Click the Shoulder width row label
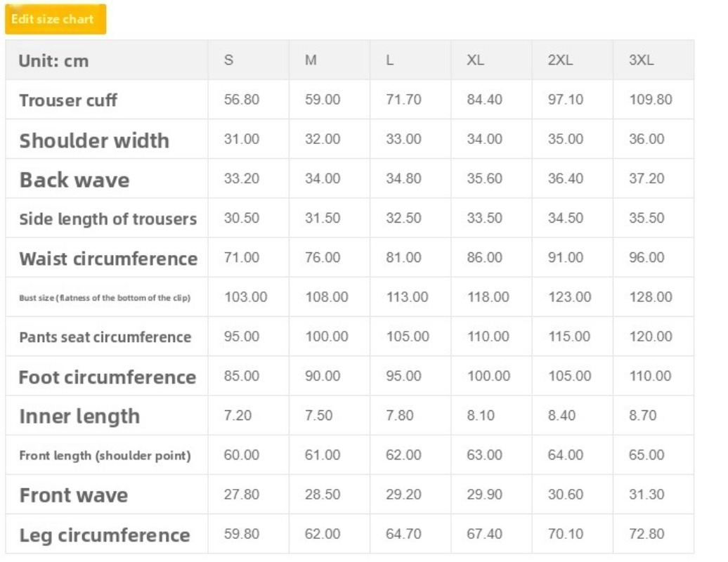 tap(94, 140)
